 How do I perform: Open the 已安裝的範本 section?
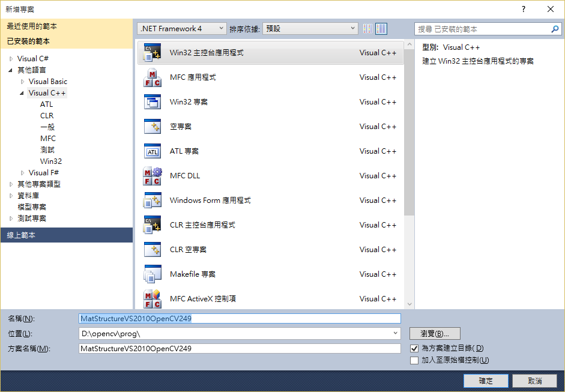pyautogui.click(x=67, y=41)
